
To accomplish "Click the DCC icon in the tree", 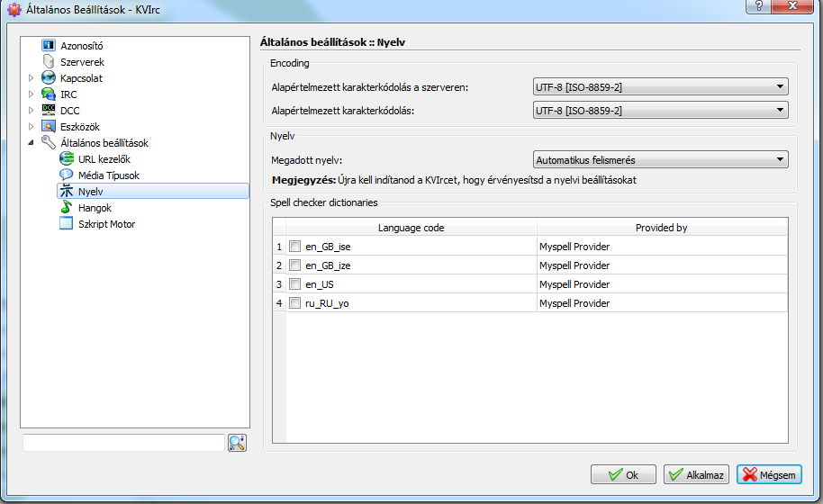I will coord(49,111).
